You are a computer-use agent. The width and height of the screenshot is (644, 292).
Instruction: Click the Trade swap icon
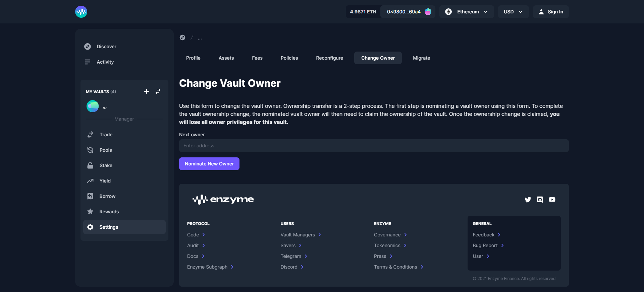[x=90, y=135]
